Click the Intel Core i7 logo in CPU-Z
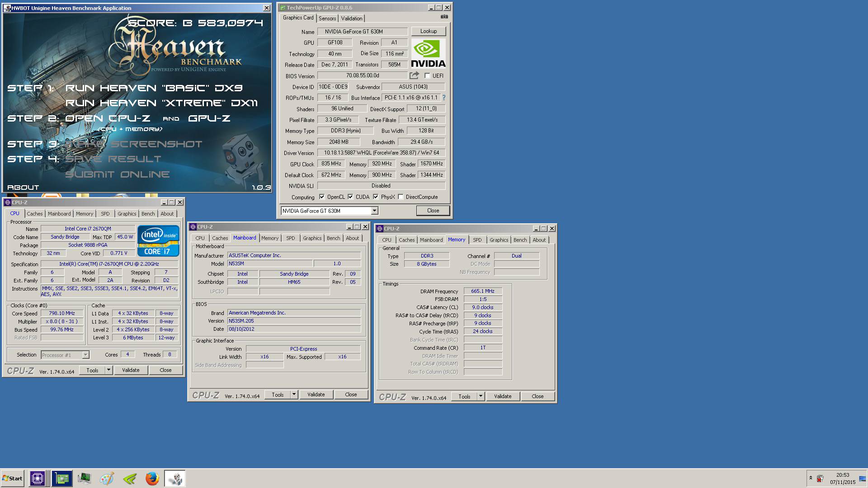Viewport: 868px width, 488px height. tap(158, 241)
